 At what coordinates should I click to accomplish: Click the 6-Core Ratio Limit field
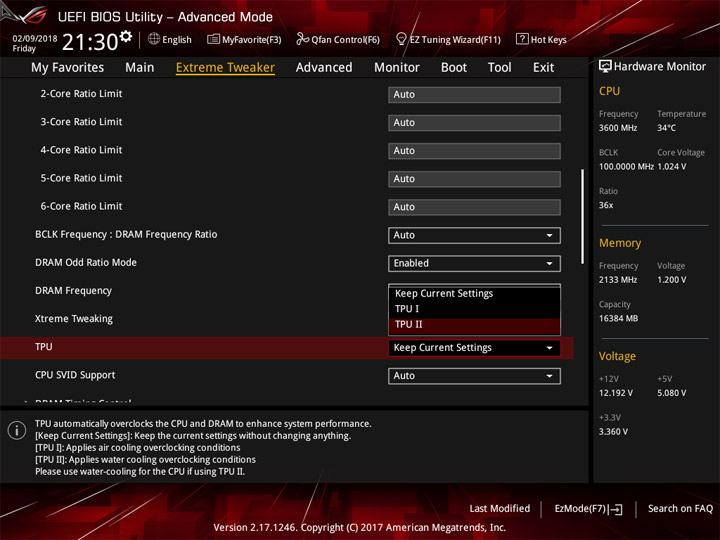click(474, 207)
